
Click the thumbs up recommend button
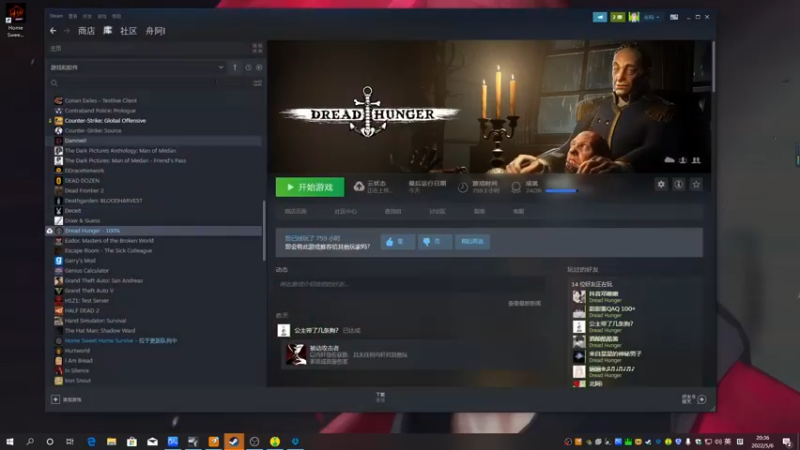(x=397, y=241)
